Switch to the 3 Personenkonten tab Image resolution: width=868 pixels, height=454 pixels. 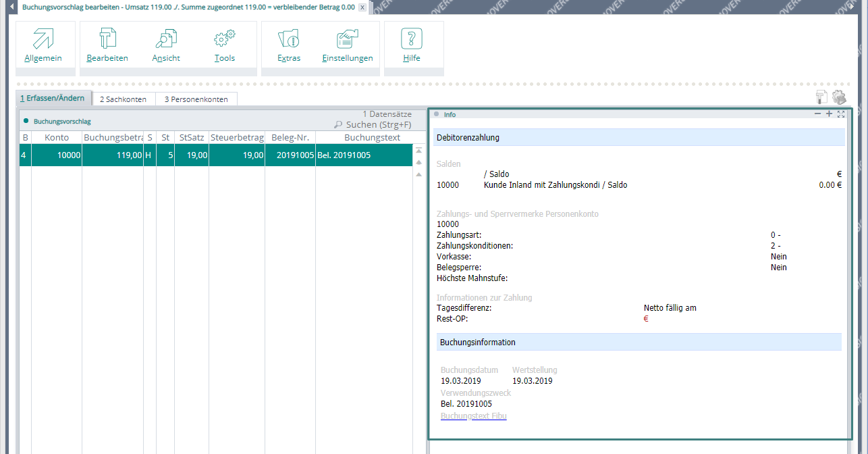(196, 99)
